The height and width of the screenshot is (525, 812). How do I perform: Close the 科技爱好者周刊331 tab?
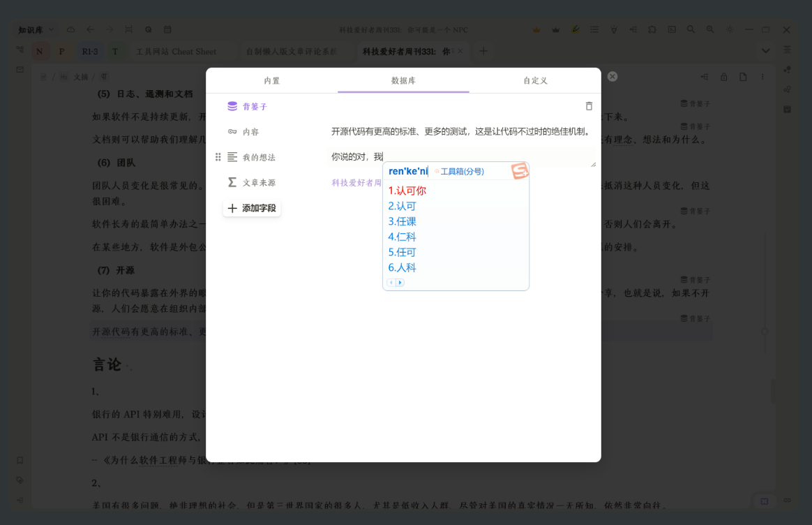point(460,51)
